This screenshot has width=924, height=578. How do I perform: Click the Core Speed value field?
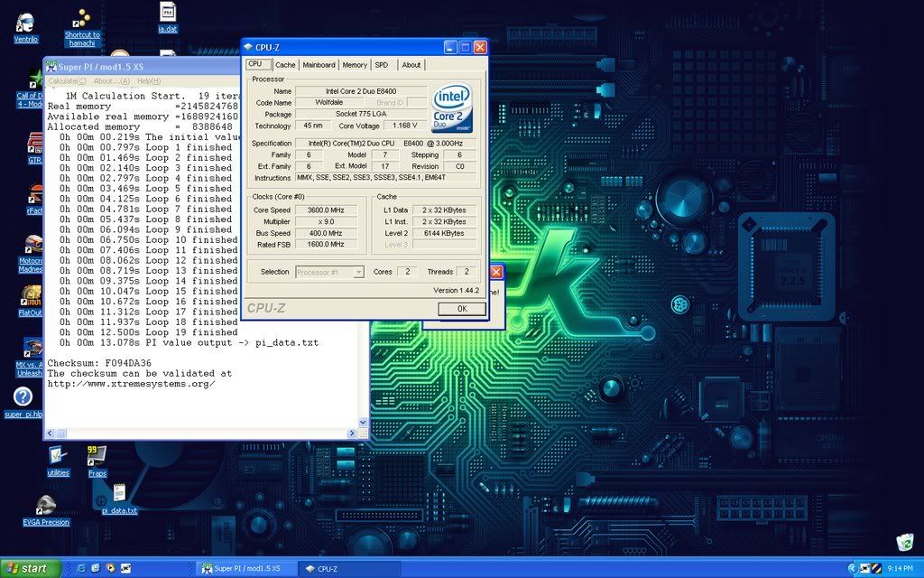click(326, 210)
